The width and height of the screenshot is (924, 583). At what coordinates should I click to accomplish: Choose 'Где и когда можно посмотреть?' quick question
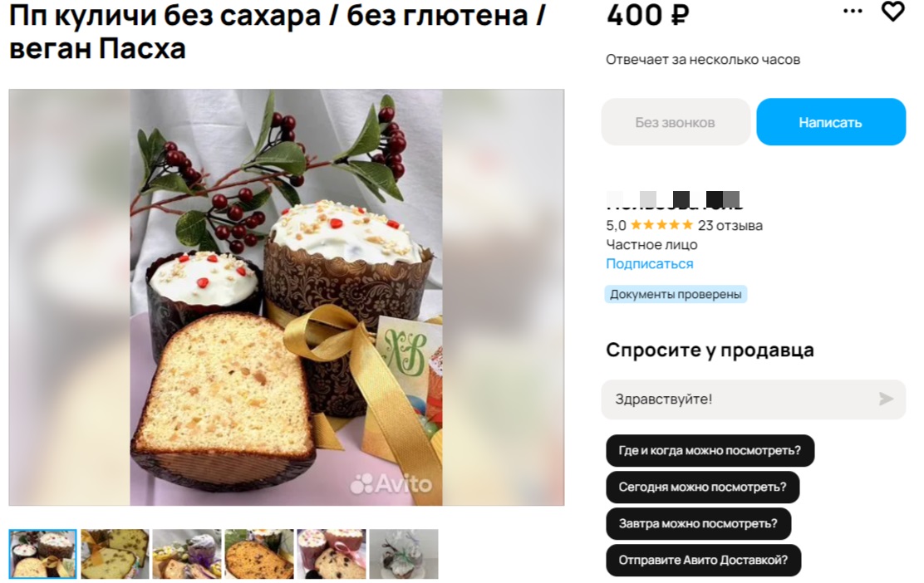coord(710,451)
